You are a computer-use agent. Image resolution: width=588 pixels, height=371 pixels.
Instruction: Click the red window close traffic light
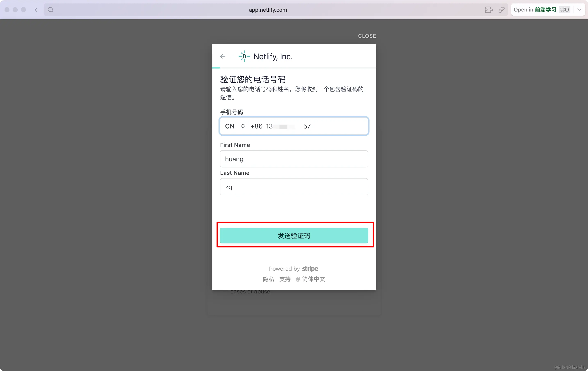pos(7,10)
